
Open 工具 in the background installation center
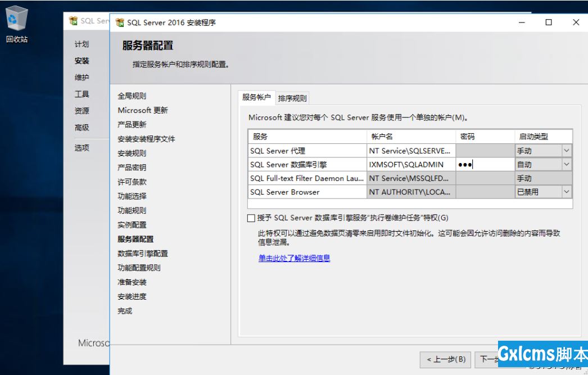pyautogui.click(x=82, y=94)
